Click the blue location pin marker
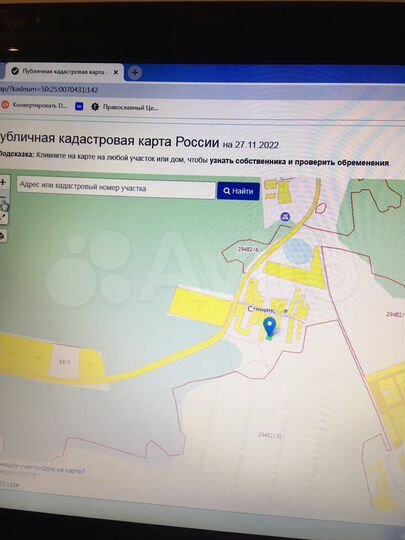 click(269, 327)
